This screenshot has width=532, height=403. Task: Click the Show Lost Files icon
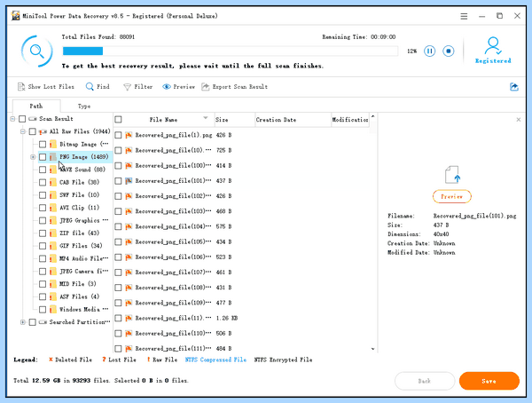21,87
